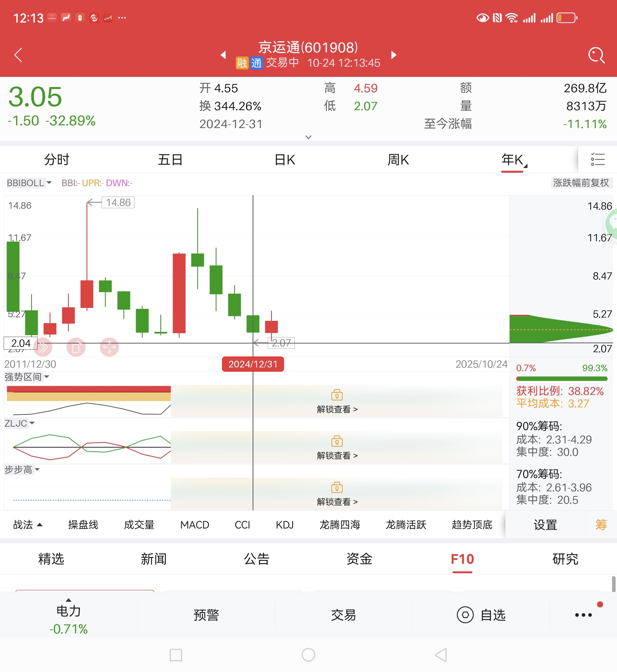Switch to 日K chart tab

click(x=285, y=159)
